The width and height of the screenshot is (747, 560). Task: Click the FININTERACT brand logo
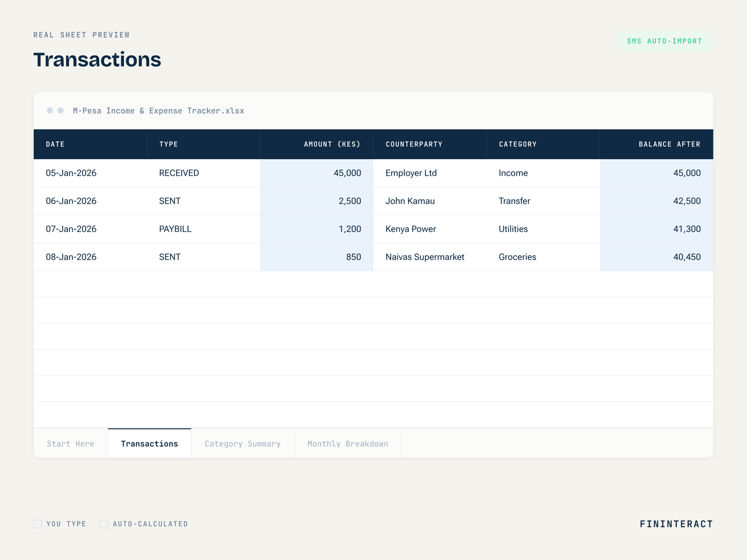(x=676, y=524)
